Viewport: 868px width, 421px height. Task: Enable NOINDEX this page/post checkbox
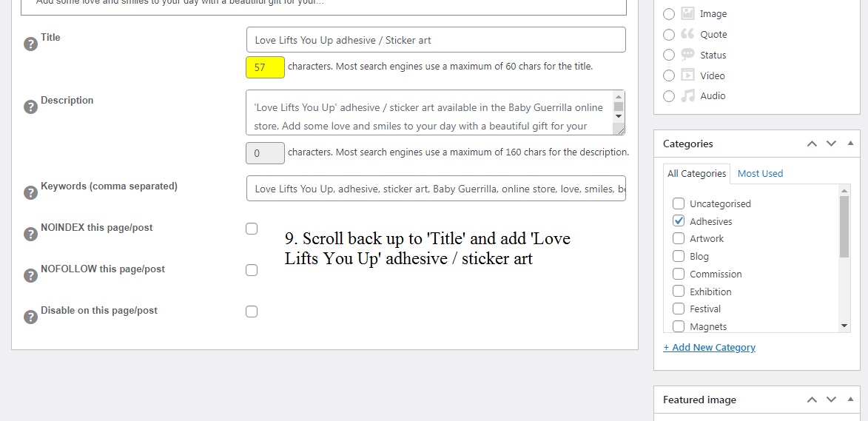tap(252, 229)
